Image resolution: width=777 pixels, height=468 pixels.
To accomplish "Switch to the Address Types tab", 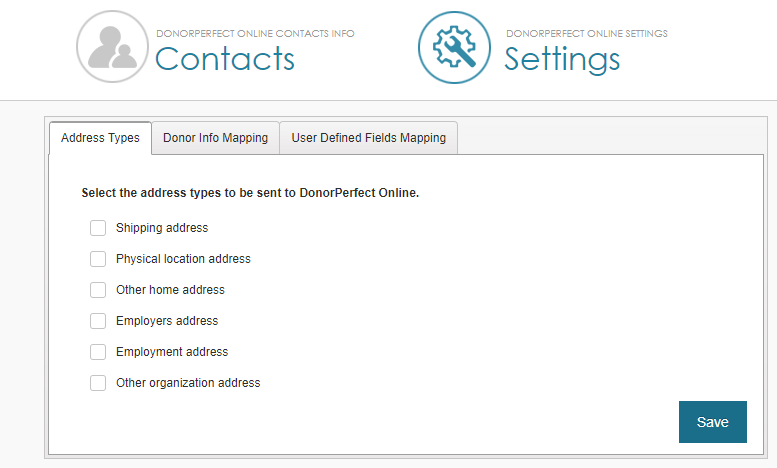I will [x=101, y=138].
